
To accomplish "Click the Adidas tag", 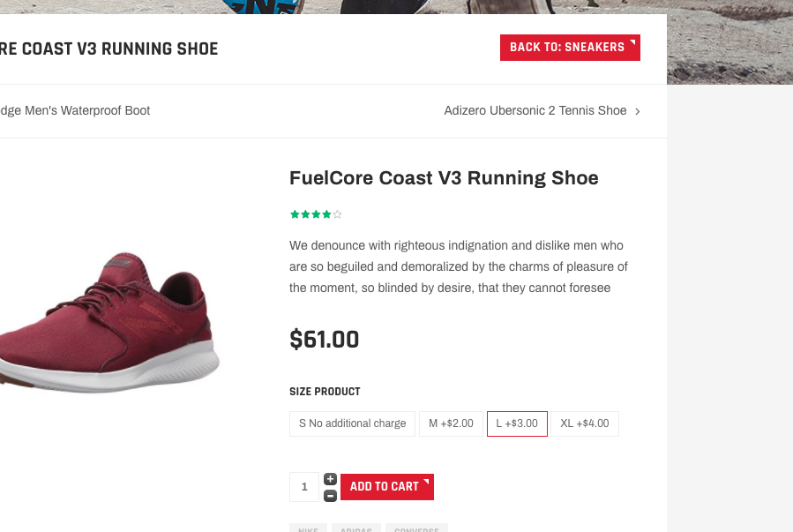I will [356, 528].
